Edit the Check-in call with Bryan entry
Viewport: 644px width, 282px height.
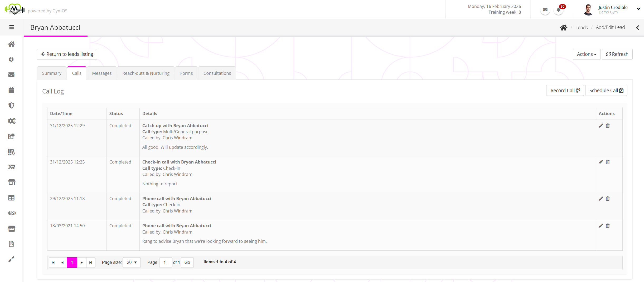pyautogui.click(x=601, y=162)
